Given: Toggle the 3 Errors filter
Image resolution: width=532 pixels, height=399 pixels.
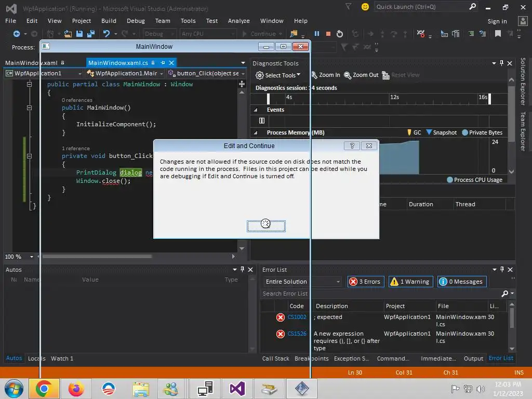Looking at the screenshot, I should [365, 282].
